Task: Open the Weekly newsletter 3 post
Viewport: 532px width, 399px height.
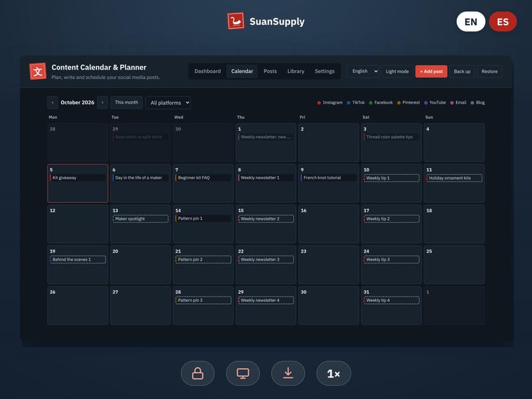Action: click(266, 259)
